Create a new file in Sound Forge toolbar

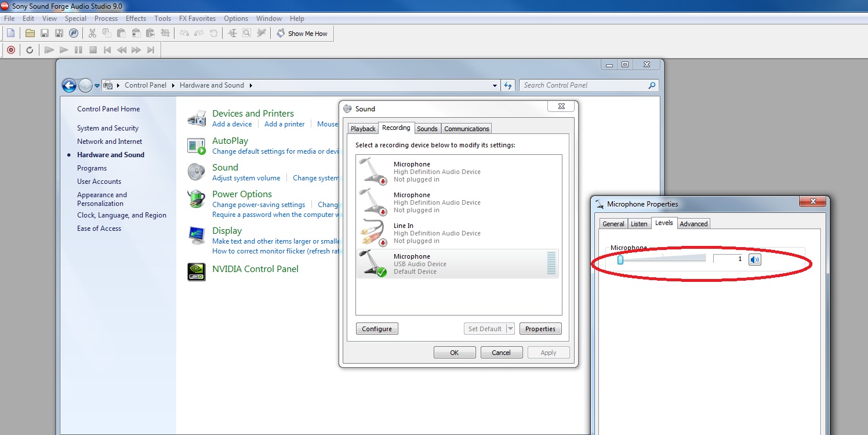click(x=10, y=34)
